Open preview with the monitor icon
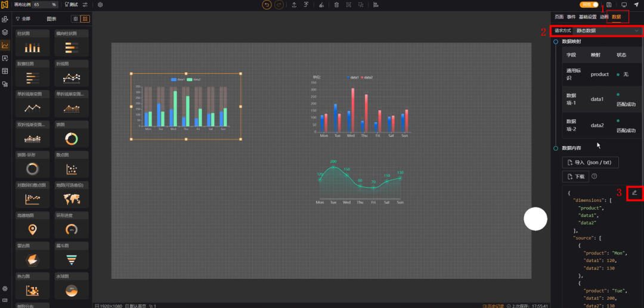Image resolution: width=644 pixels, height=308 pixels. 624,5
